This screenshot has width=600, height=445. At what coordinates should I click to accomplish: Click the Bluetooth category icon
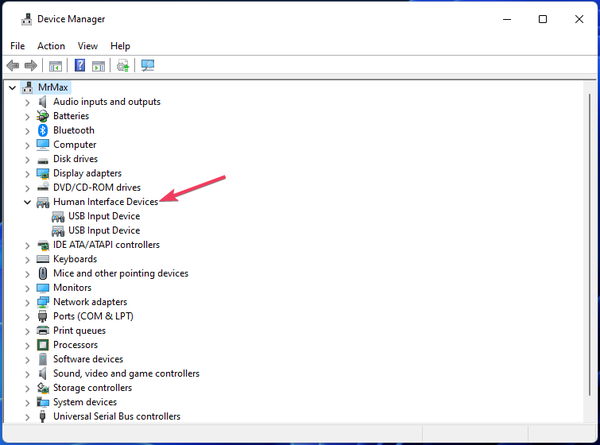coord(43,130)
